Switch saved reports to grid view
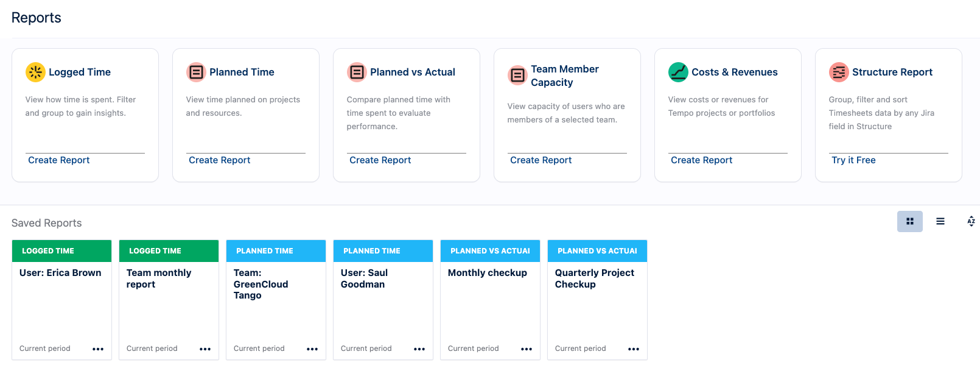Viewport: 980px width, 368px height. (x=909, y=221)
